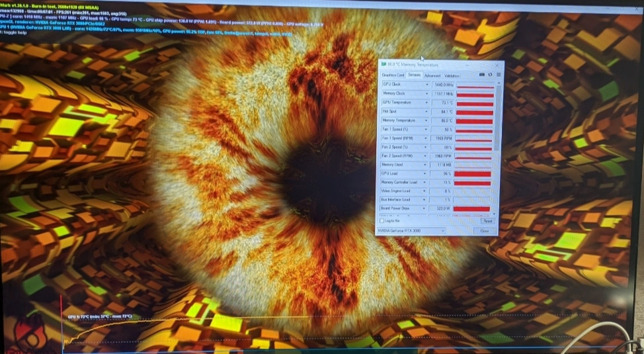Click the FurMark GPU temperature graph label
Viewport: 644px width, 354px height.
100,317
